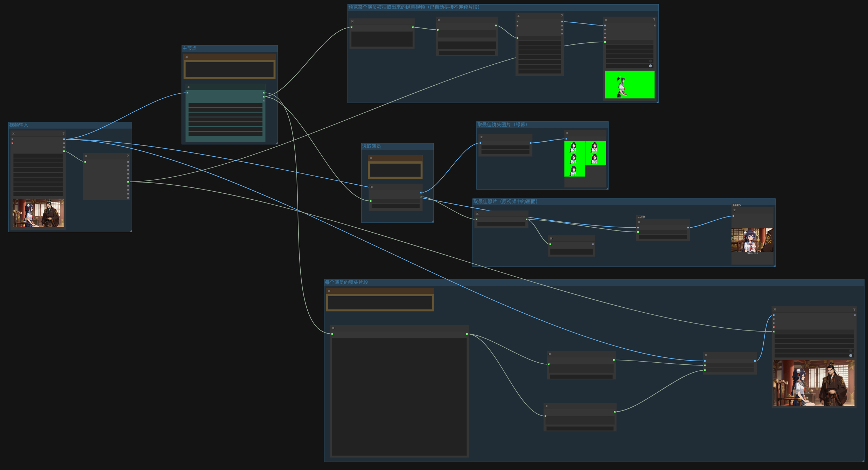Screen dimensions: 868x470
Task: Switch off the enabled toggle on 预览 video output node
Action: coord(650,66)
